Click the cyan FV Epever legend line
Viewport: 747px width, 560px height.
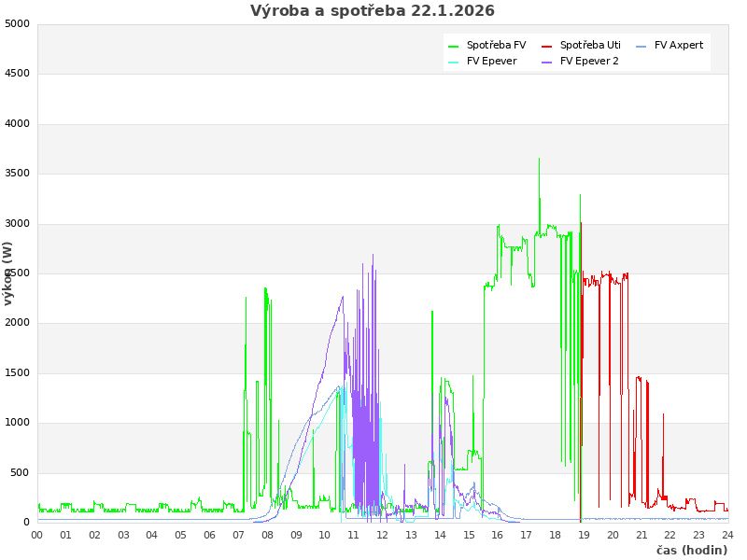coord(454,62)
